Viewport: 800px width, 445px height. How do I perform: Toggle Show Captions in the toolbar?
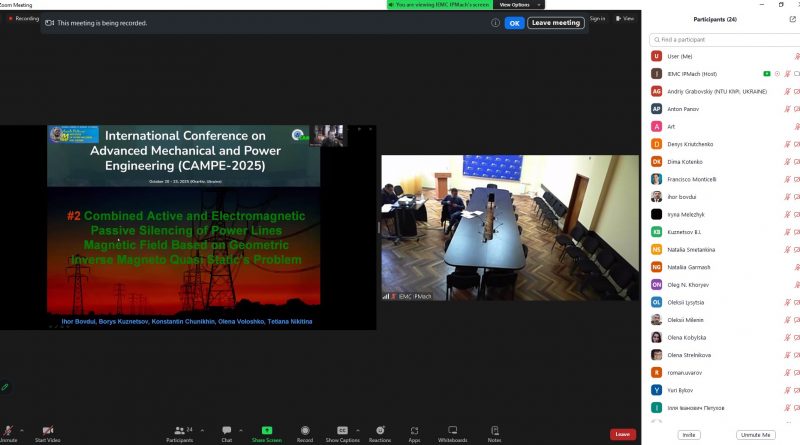342,430
